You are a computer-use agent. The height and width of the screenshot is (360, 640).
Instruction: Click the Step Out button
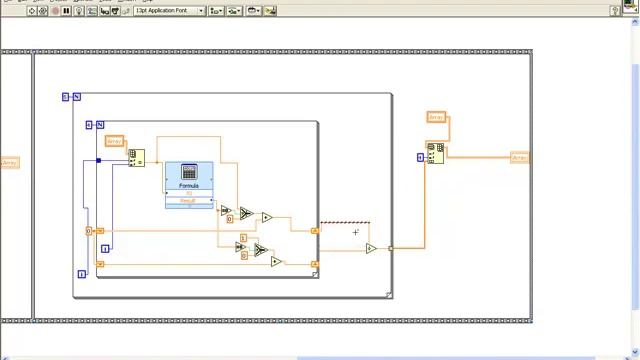126,11
